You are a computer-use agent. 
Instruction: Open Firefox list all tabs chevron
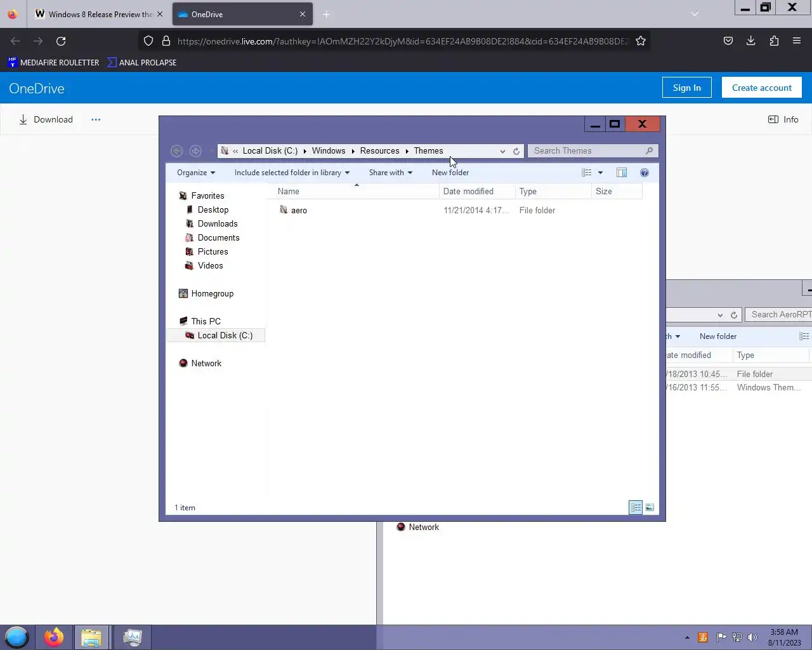point(695,14)
